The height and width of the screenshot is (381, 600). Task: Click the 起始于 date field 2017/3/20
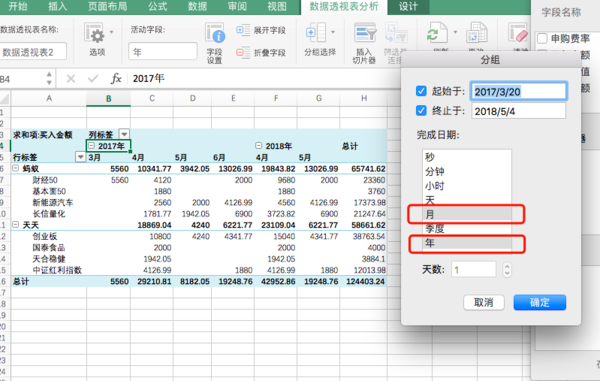coord(518,91)
